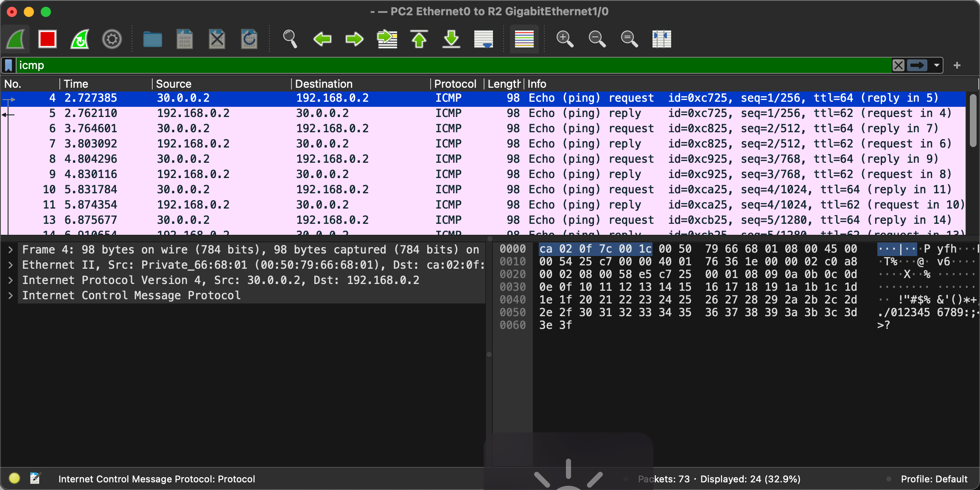Jump to the last packet icon
This screenshot has height=490, width=980.
[451, 39]
